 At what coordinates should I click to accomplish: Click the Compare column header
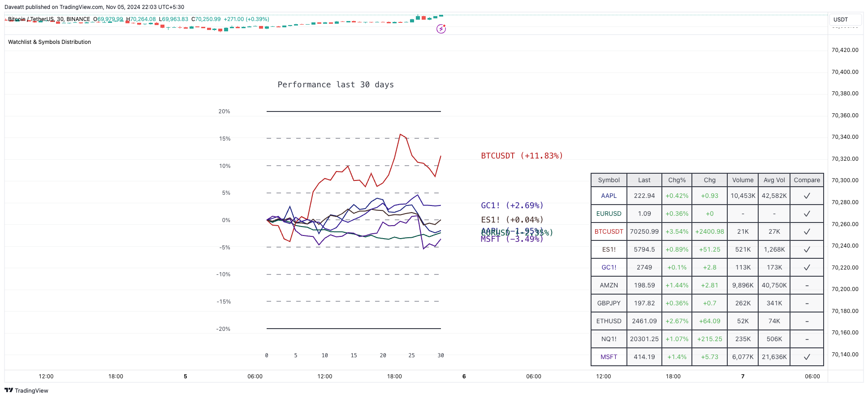click(x=807, y=180)
